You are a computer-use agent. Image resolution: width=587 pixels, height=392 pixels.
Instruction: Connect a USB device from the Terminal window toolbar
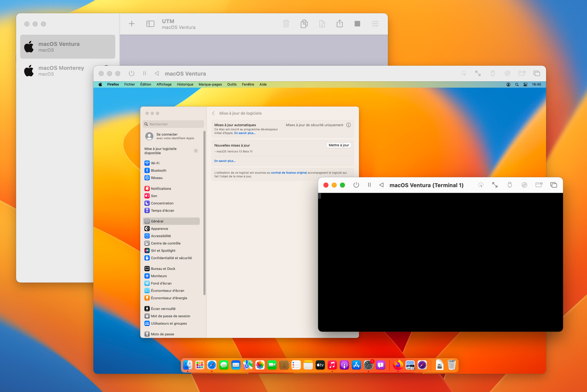tap(510, 185)
